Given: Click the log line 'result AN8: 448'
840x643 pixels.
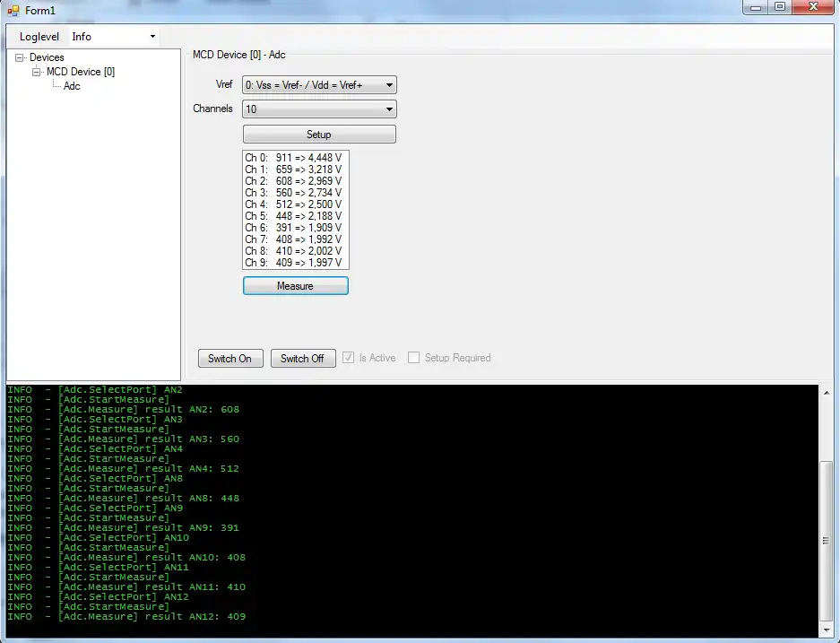Looking at the screenshot, I should pyautogui.click(x=123, y=499).
